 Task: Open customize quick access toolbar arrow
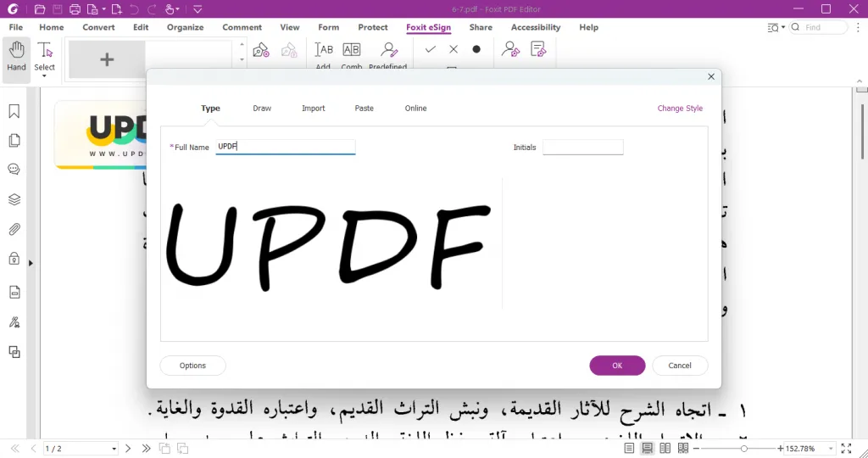click(197, 8)
